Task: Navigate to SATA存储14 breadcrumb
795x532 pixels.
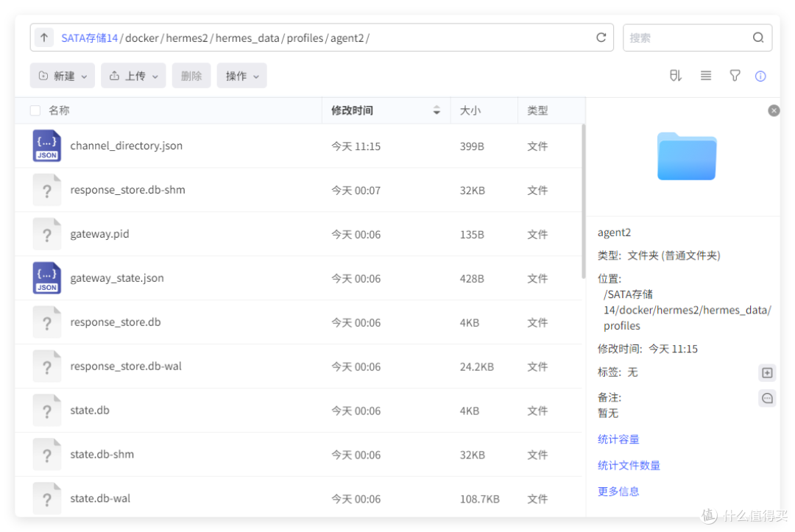Action: (x=89, y=38)
